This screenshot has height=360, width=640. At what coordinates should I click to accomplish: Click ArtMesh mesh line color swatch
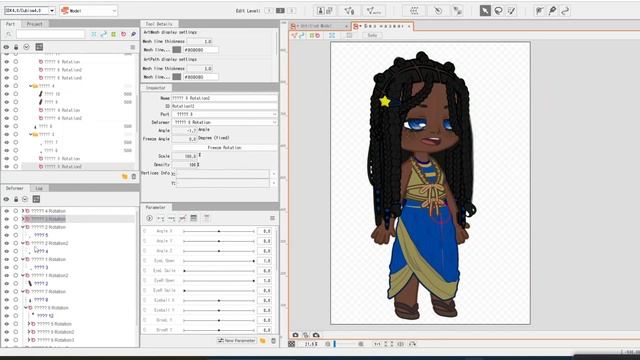click(x=177, y=50)
